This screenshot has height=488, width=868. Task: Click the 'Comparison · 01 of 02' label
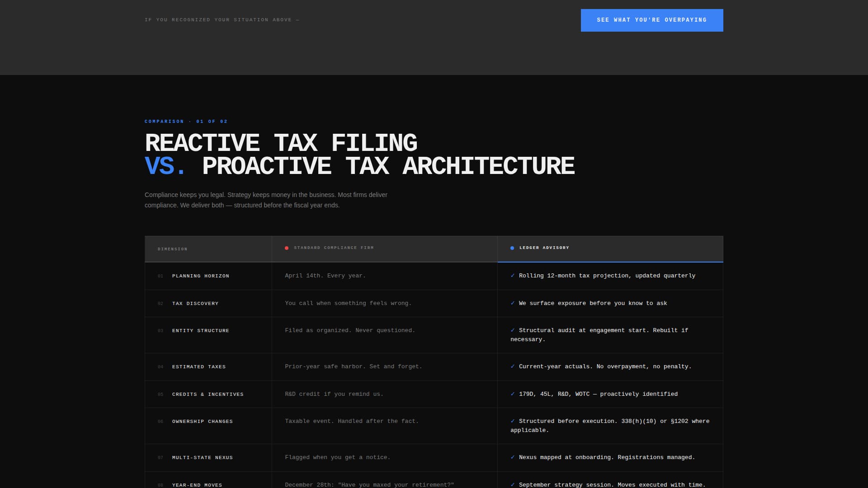coord(186,122)
